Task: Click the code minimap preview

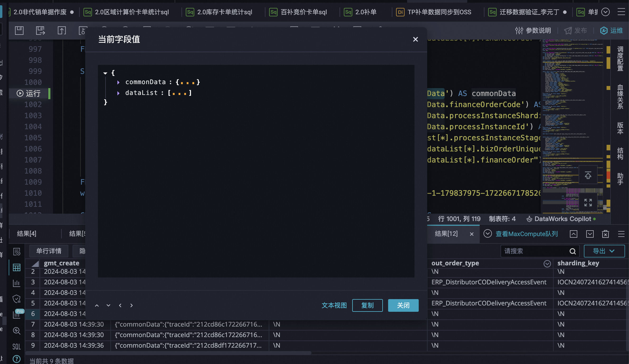Action: pyautogui.click(x=573, y=127)
